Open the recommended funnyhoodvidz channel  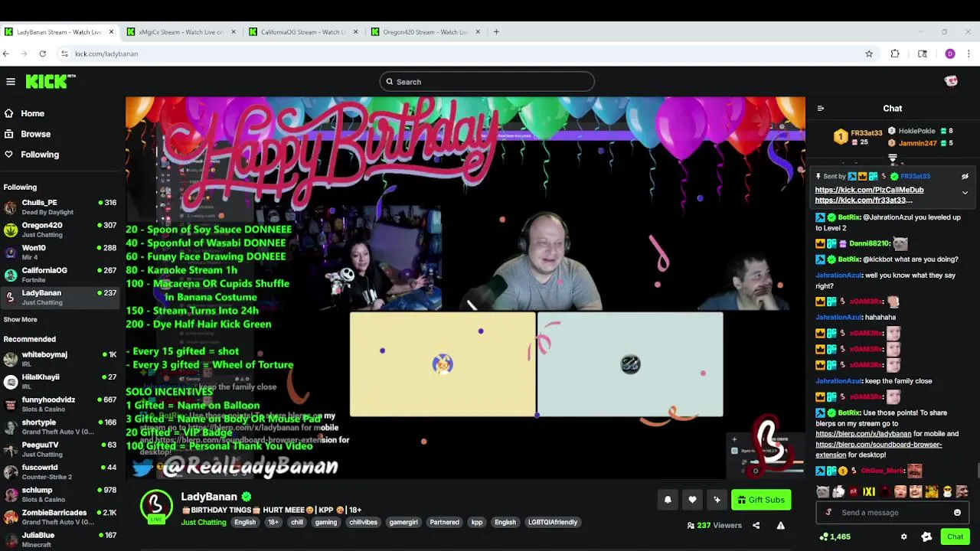point(60,404)
